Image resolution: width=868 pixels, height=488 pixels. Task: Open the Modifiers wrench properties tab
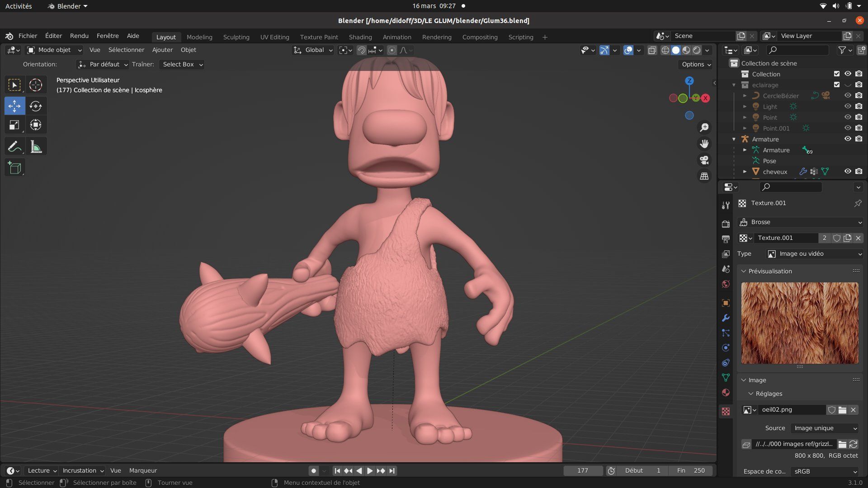pos(726,318)
